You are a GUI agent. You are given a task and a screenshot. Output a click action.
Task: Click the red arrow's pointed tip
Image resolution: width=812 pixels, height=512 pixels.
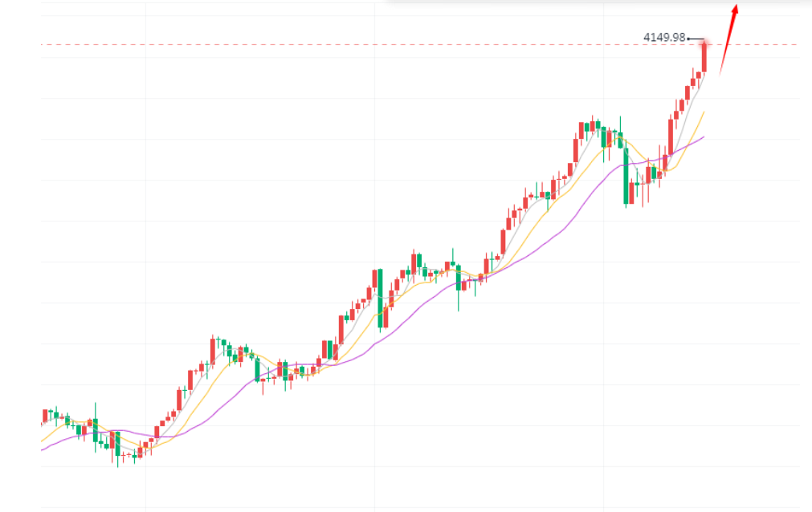click(736, 6)
